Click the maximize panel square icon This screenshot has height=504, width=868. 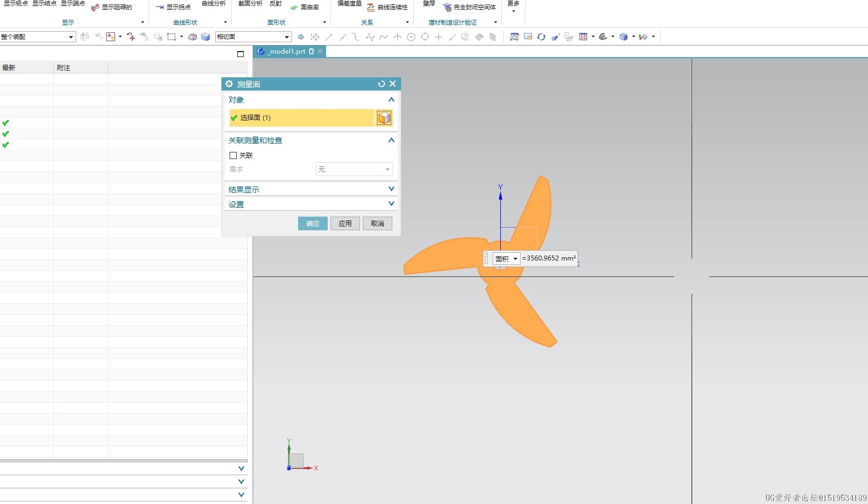[x=241, y=54]
